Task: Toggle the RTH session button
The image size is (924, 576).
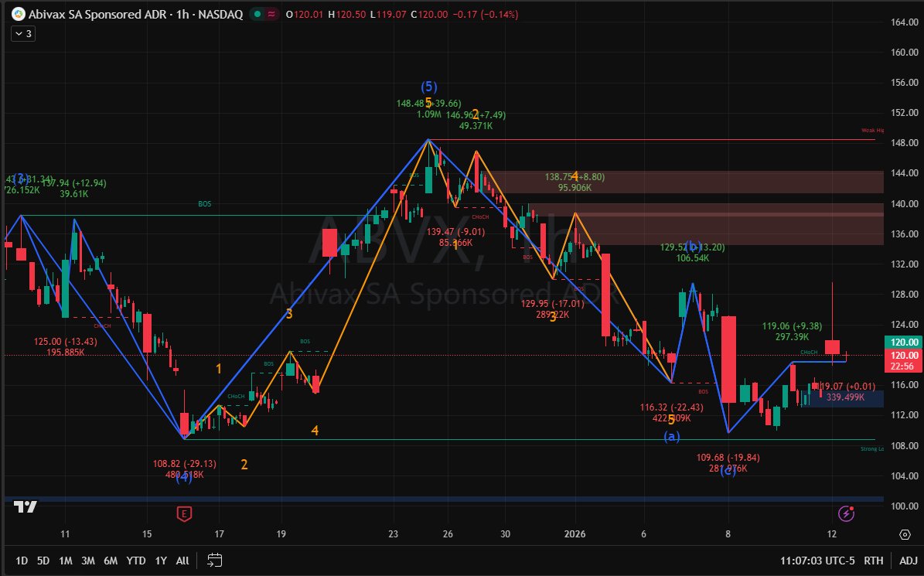Action: [873, 561]
